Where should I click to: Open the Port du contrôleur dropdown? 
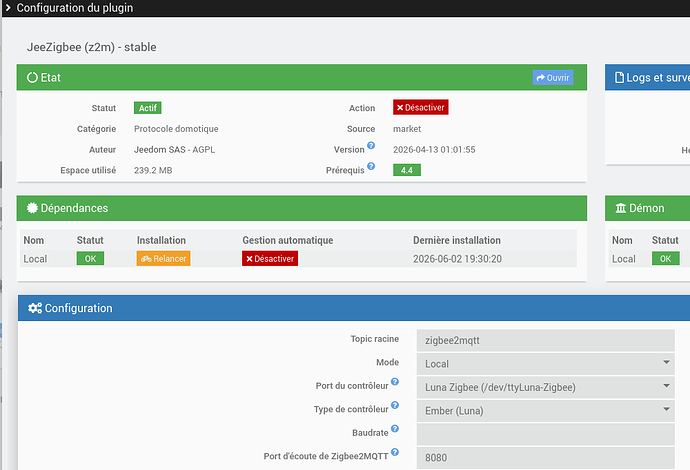tap(545, 387)
